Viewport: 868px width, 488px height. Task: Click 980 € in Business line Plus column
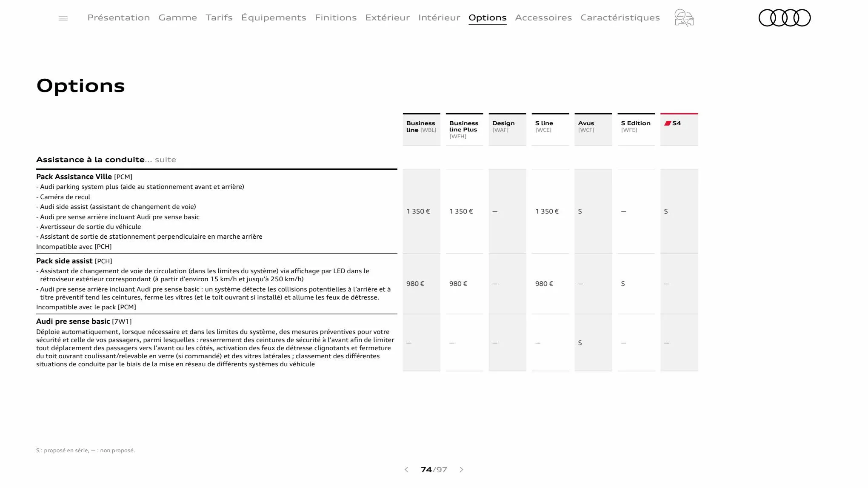[458, 284]
